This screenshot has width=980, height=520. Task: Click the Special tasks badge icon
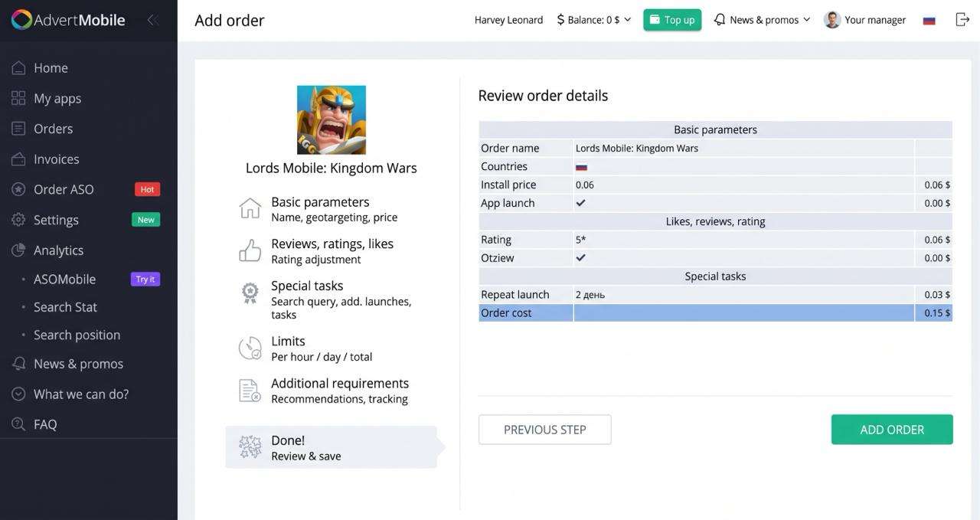(250, 293)
